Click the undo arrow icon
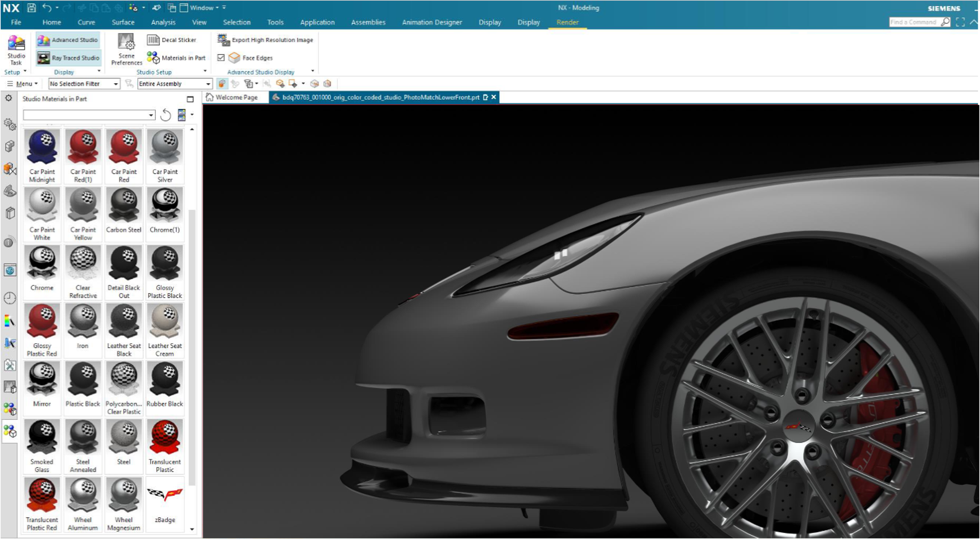 click(x=47, y=8)
